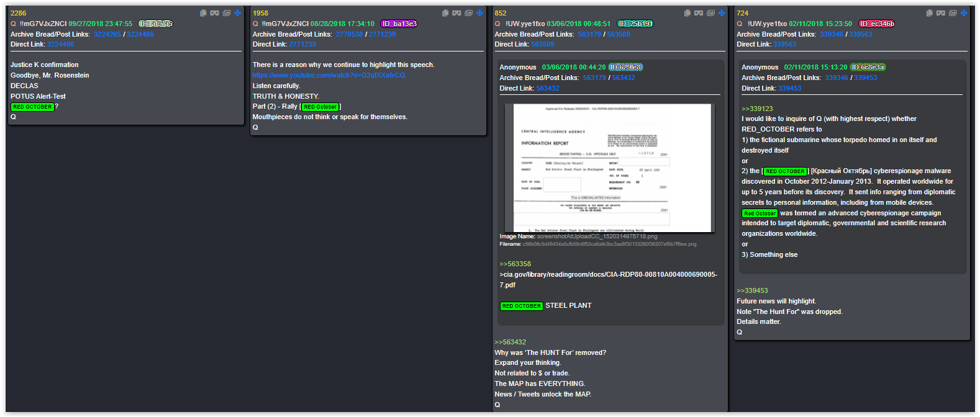This screenshot has height=417, width=980.
Task: Click RED OCTOBER highlight before STEEL PLANT
Action: pos(522,306)
